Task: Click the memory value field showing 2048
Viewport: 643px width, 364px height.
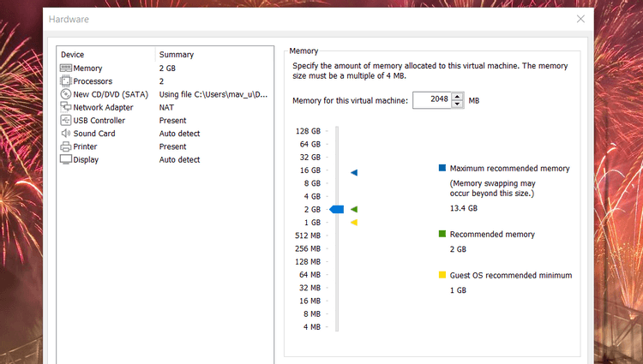Action: click(432, 100)
